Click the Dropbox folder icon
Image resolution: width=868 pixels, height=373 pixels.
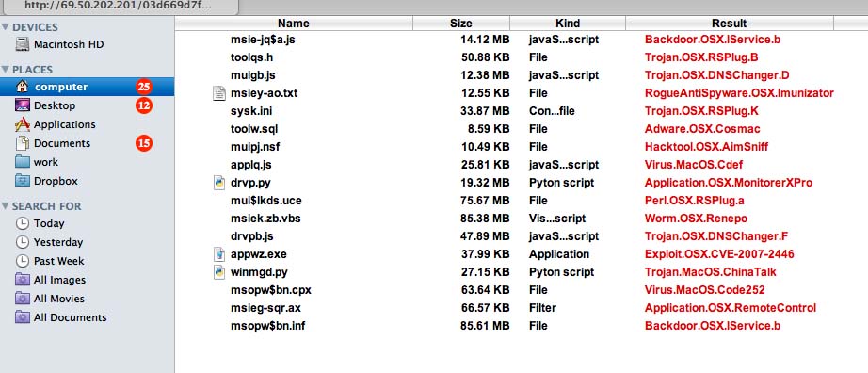click(23, 181)
